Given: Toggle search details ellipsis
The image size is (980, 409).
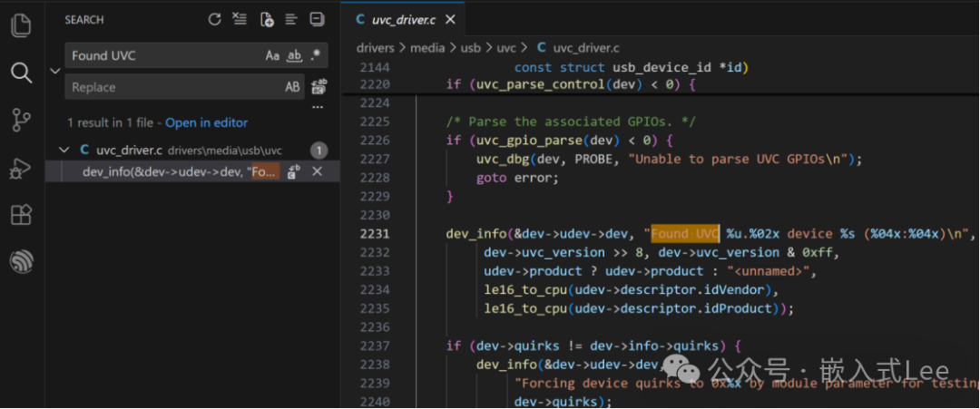Looking at the screenshot, I should pyautogui.click(x=318, y=106).
